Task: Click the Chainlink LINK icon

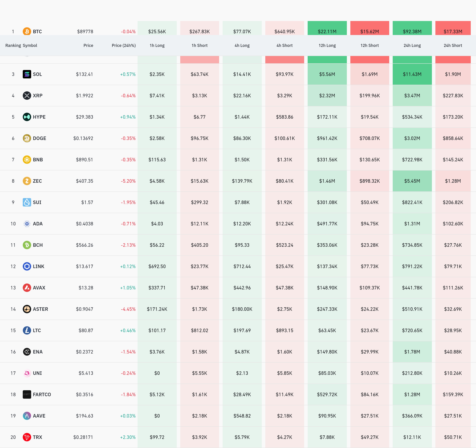Action: point(27,266)
